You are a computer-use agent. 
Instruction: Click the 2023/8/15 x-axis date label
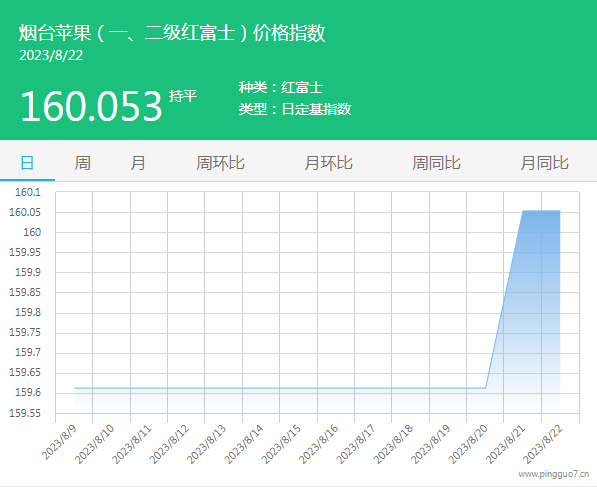(x=282, y=444)
